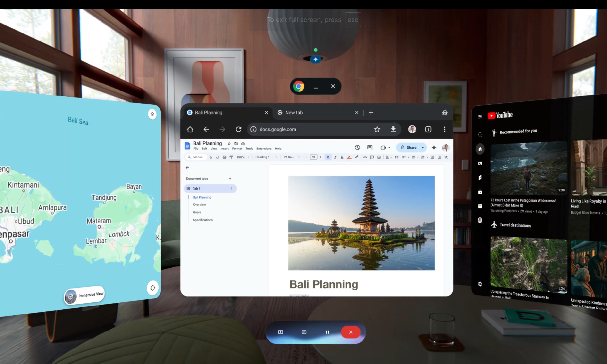Click the Gemini sparkle icon in Docs
The image size is (607, 364).
pos(434,147)
